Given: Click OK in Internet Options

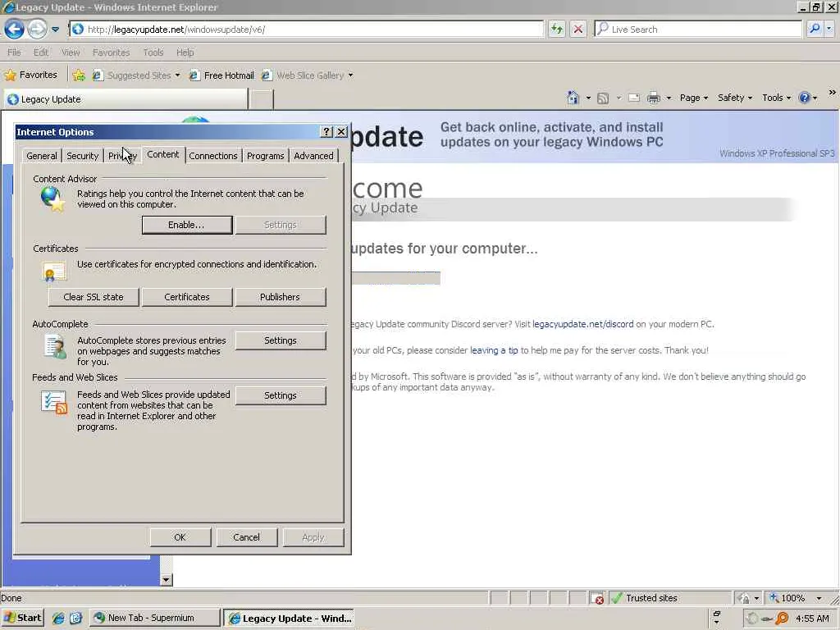Looking at the screenshot, I should tap(180, 537).
